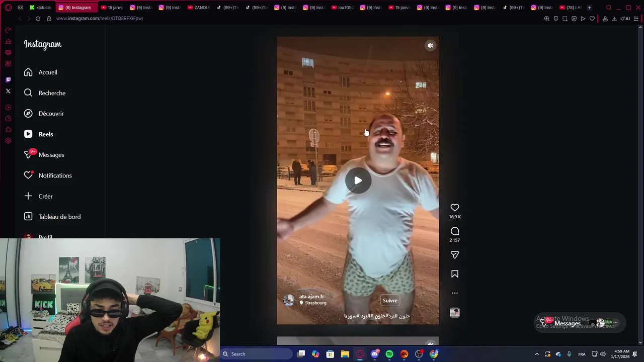Viewport: 644px width, 362px height.
Task: Click FRA language indicator in tray
Action: coord(582,354)
